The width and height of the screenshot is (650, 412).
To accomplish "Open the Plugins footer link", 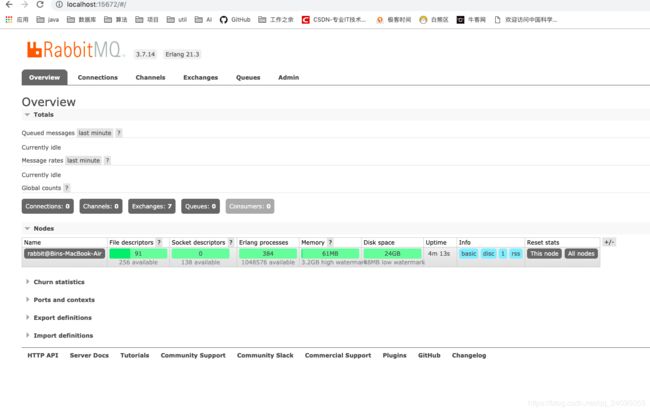I will pos(394,356).
